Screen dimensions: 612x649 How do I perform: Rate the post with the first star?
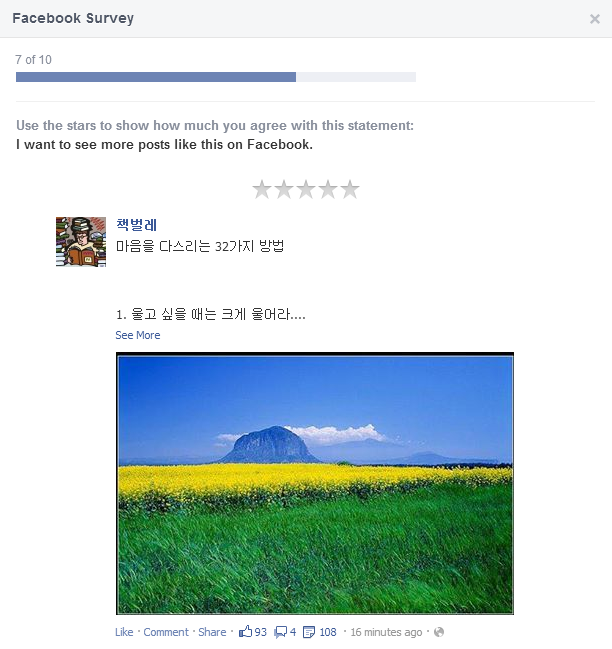(262, 190)
